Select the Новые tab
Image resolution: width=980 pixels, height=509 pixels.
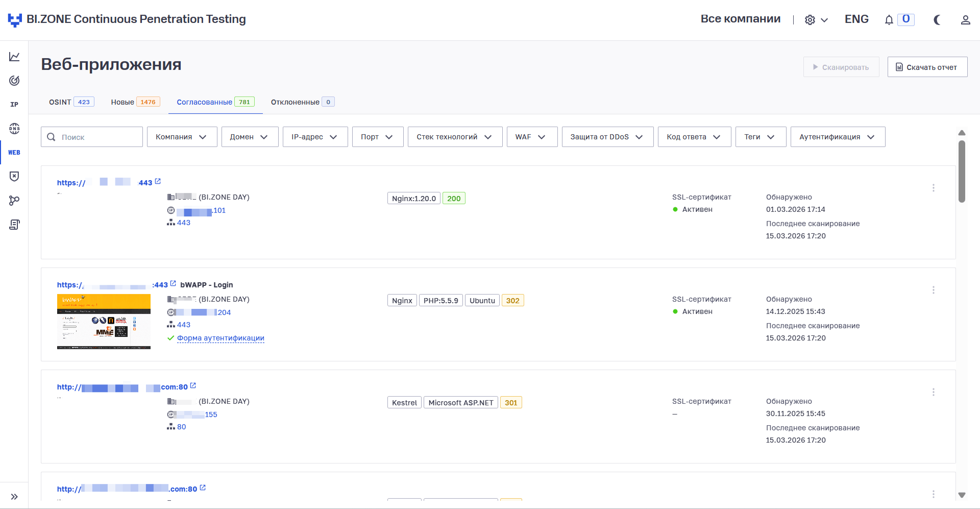tap(135, 102)
